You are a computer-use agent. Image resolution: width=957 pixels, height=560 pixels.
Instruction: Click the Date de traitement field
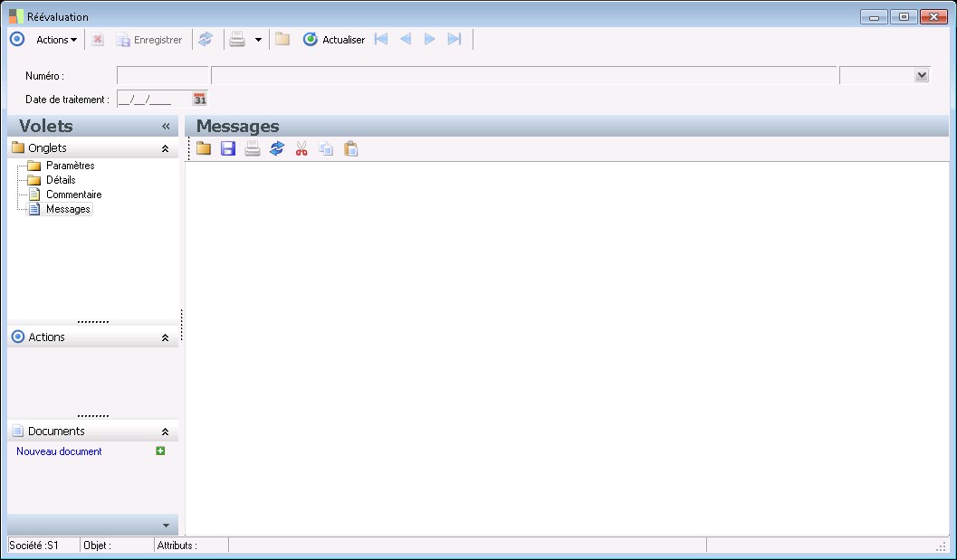pos(154,99)
